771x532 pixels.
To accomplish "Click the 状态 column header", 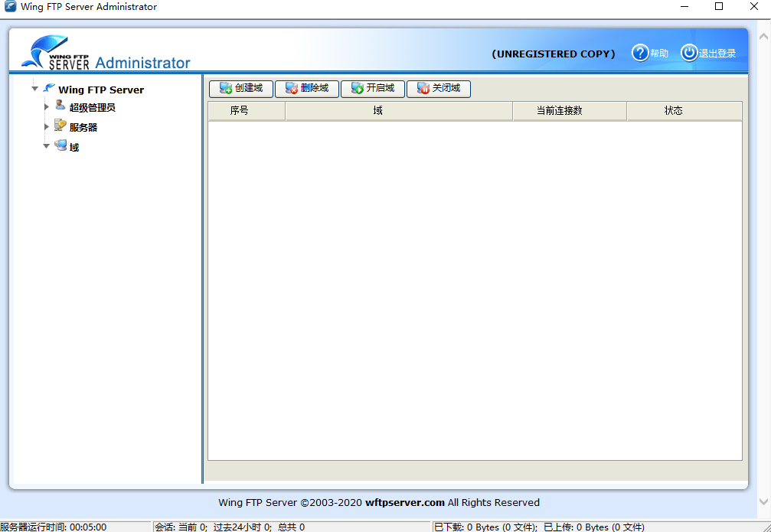I will coord(684,111).
